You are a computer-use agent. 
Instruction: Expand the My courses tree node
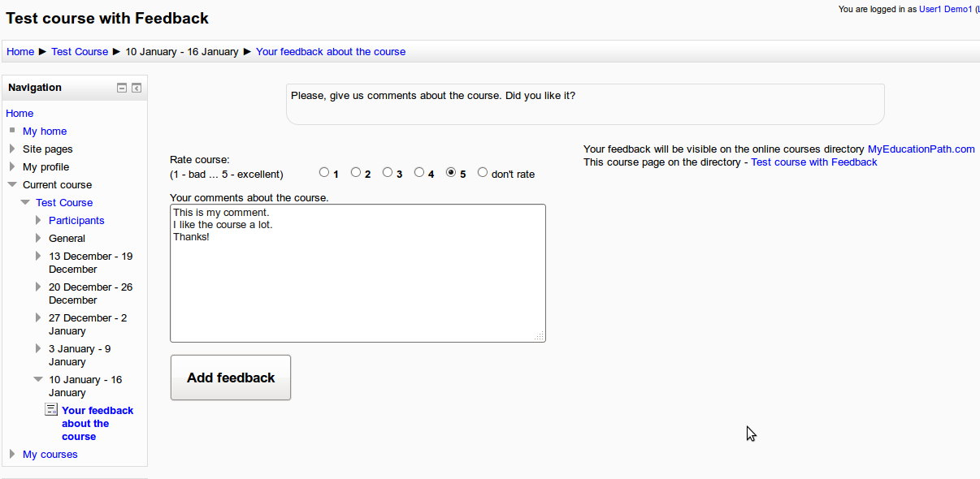[12, 454]
